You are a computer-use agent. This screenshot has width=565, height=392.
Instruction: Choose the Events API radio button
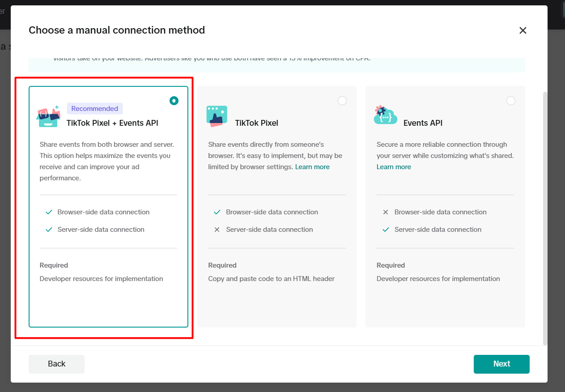click(510, 101)
